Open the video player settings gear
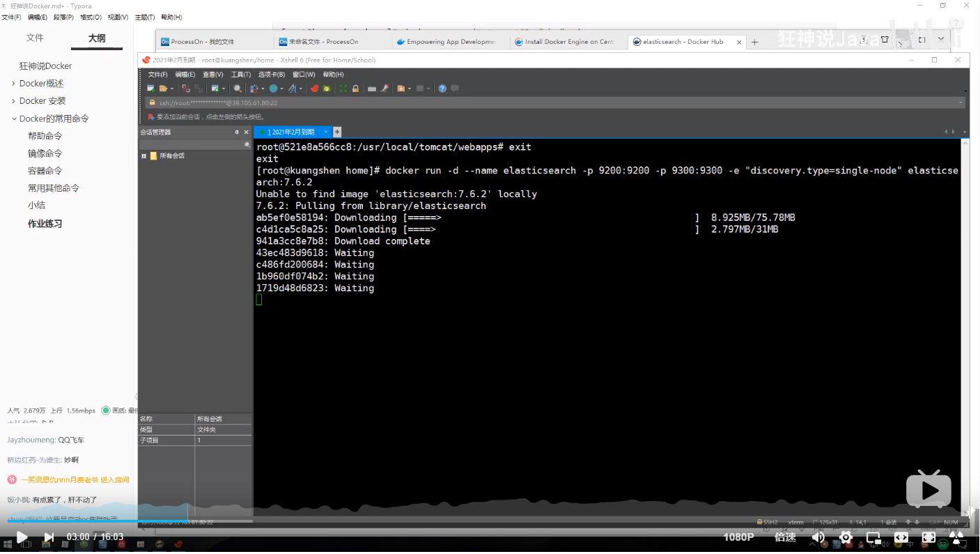 [846, 537]
